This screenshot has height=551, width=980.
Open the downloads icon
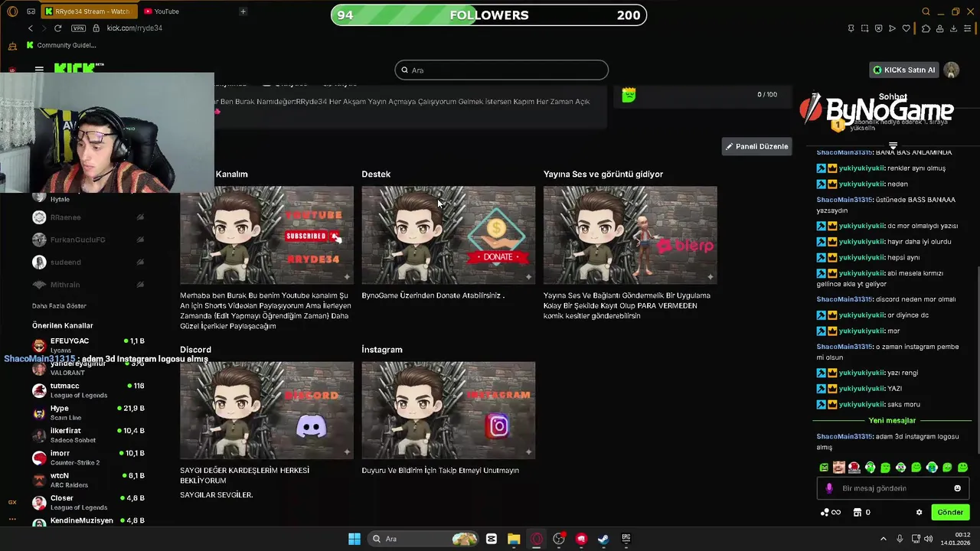(954, 28)
